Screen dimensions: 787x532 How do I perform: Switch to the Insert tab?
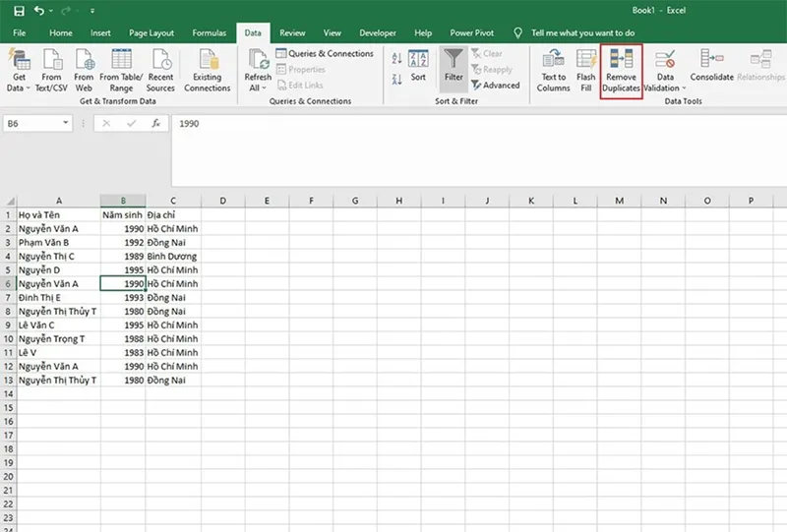click(100, 33)
